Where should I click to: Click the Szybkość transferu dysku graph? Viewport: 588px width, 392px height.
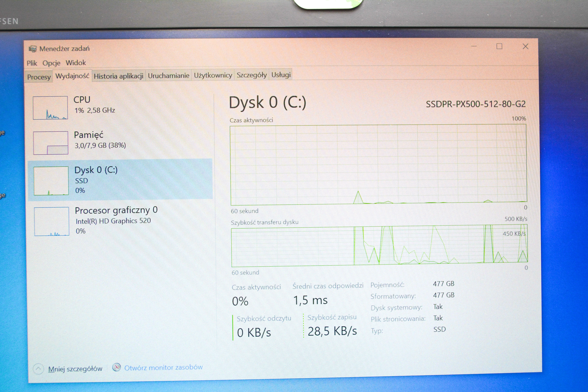click(379, 246)
